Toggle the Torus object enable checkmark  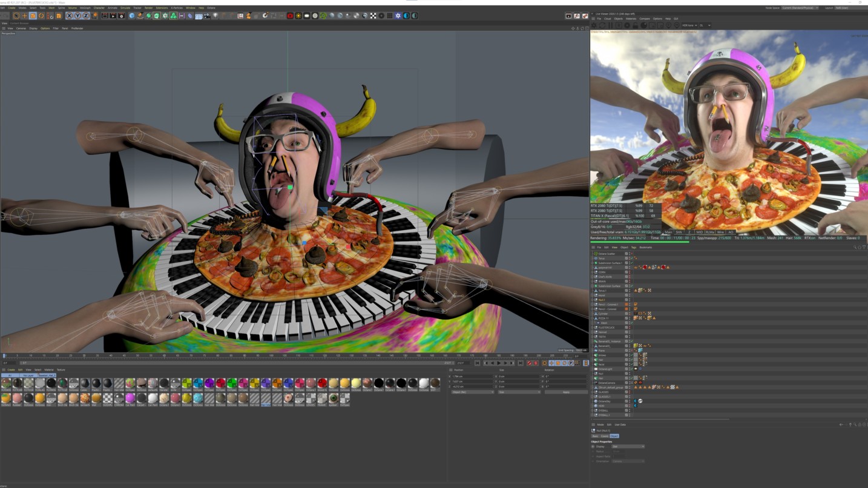point(632,258)
